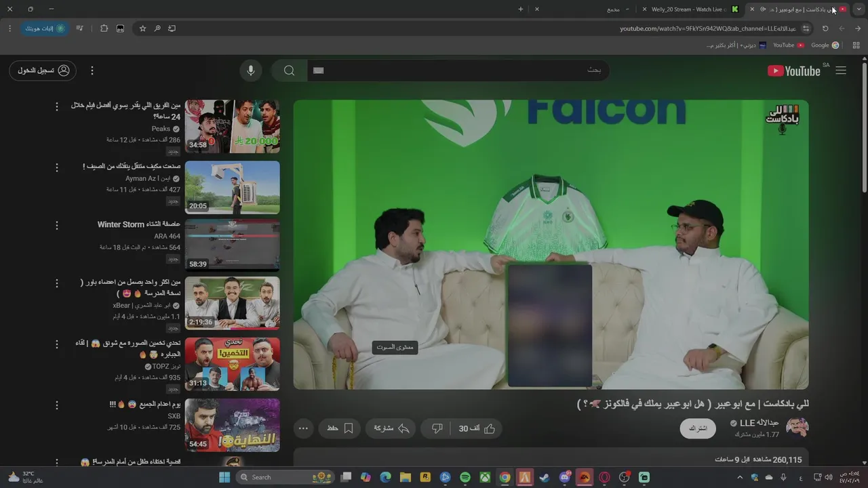Open channel avatar of عبدالاله LLE
This screenshot has width=868, height=488.
pyautogui.click(x=797, y=428)
